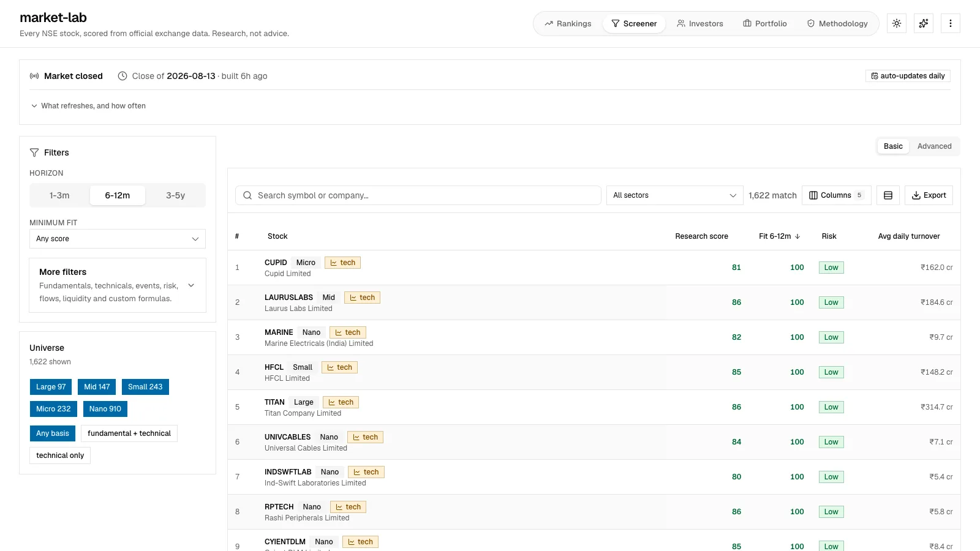Click the broadcast icon beside Market closed

click(34, 76)
